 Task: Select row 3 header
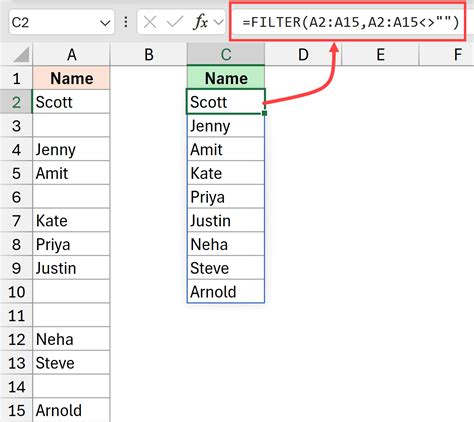pos(16,126)
